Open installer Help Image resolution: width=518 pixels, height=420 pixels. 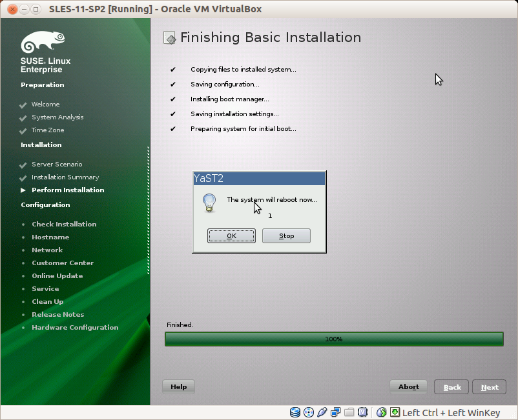tap(178, 386)
